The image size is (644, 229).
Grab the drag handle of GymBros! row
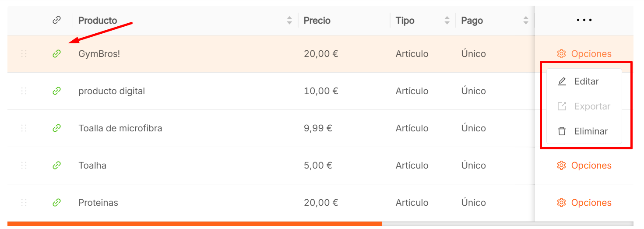tap(24, 54)
